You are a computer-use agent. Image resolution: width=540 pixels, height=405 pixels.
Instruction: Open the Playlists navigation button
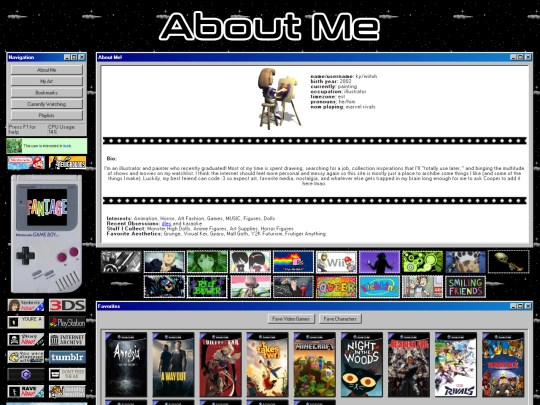[x=46, y=115]
